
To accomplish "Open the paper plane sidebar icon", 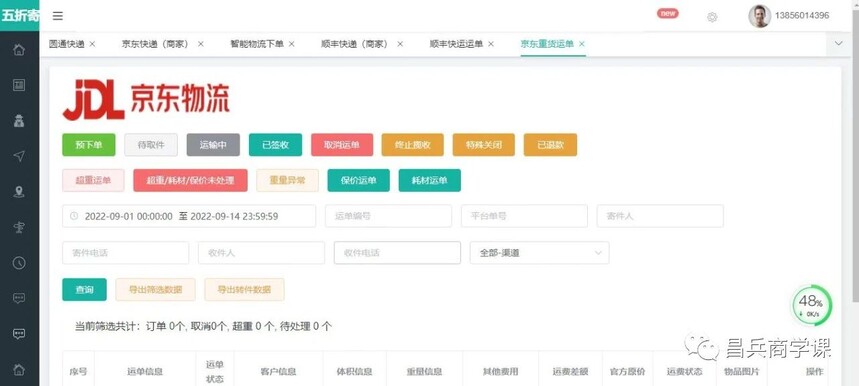I will coord(19,156).
